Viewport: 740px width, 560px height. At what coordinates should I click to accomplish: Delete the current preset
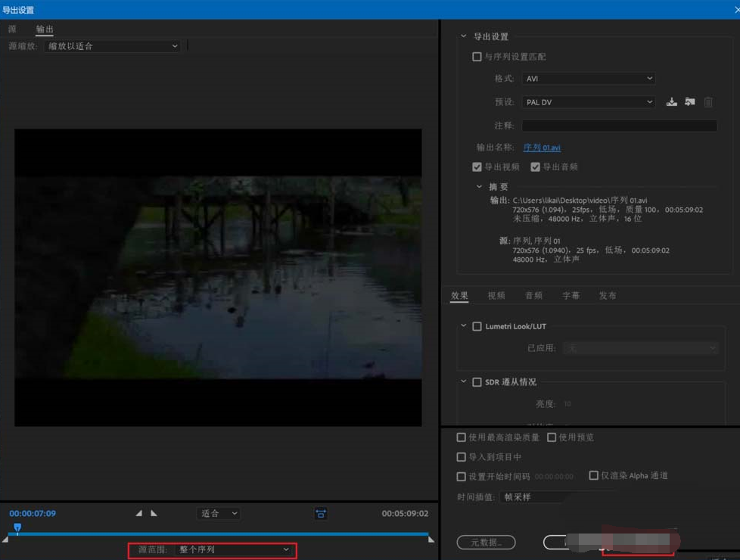tap(707, 101)
